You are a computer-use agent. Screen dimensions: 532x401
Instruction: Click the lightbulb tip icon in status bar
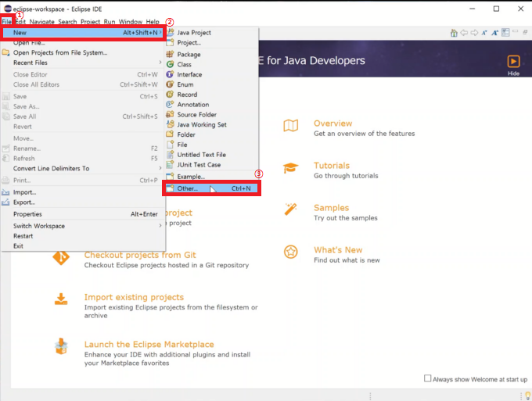[527, 396]
